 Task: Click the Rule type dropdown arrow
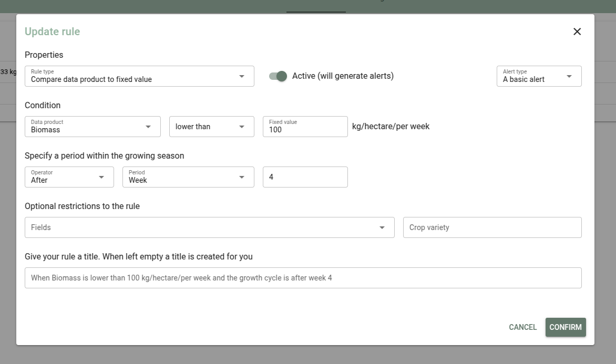pos(242,76)
